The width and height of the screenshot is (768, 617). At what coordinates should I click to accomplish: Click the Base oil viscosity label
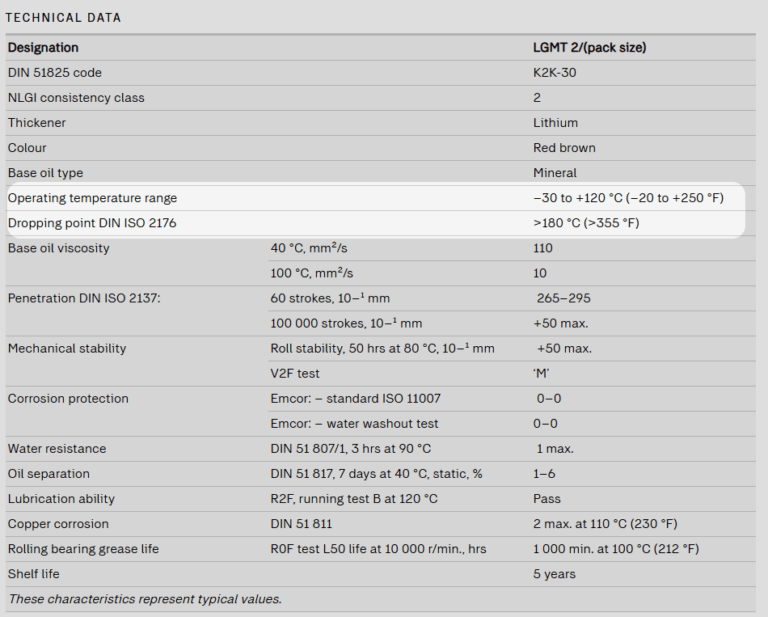click(59, 248)
